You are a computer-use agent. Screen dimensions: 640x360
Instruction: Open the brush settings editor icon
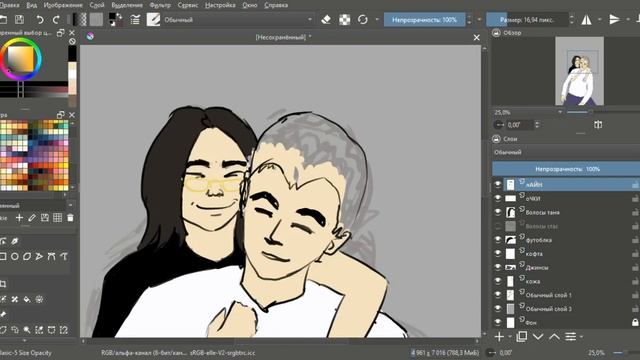click(135, 20)
